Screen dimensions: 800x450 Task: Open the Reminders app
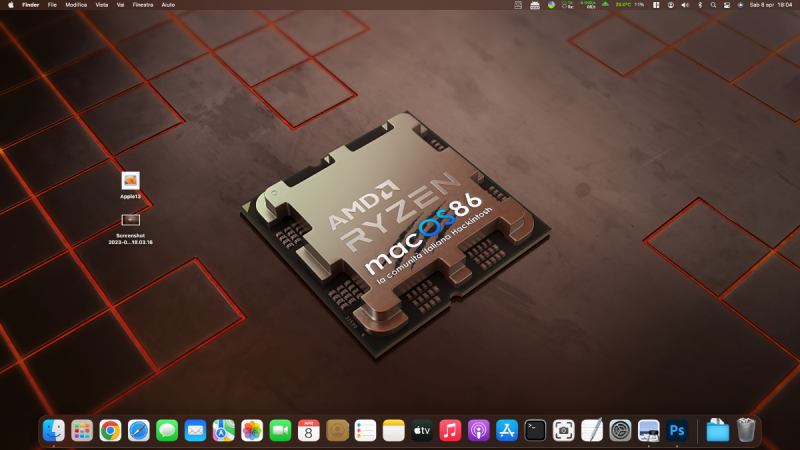coord(365,431)
